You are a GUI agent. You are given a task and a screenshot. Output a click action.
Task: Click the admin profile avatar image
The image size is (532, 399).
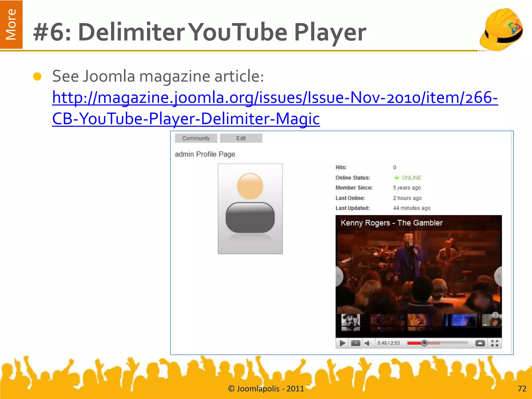pos(250,209)
